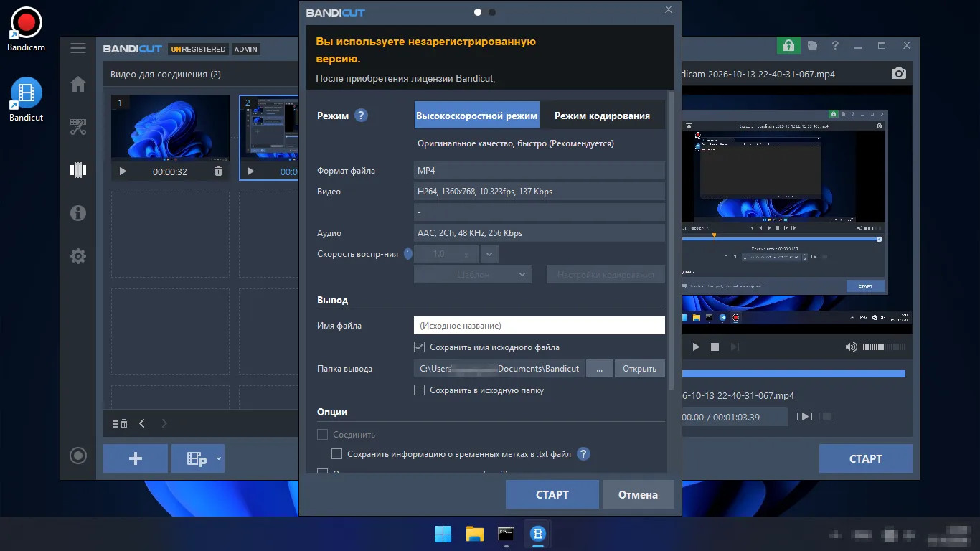The height and width of the screenshot is (551, 980).
Task: Click Отмена to cancel the dialog
Action: point(638,494)
